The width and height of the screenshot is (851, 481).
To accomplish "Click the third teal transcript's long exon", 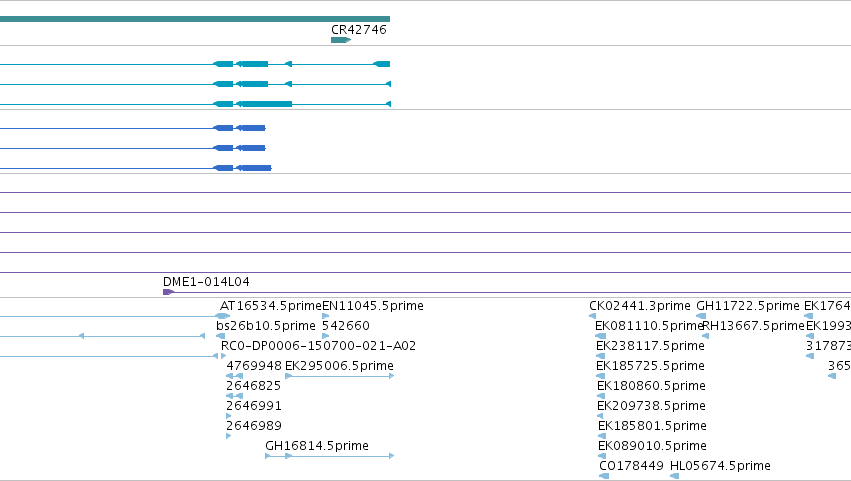I will point(264,104).
